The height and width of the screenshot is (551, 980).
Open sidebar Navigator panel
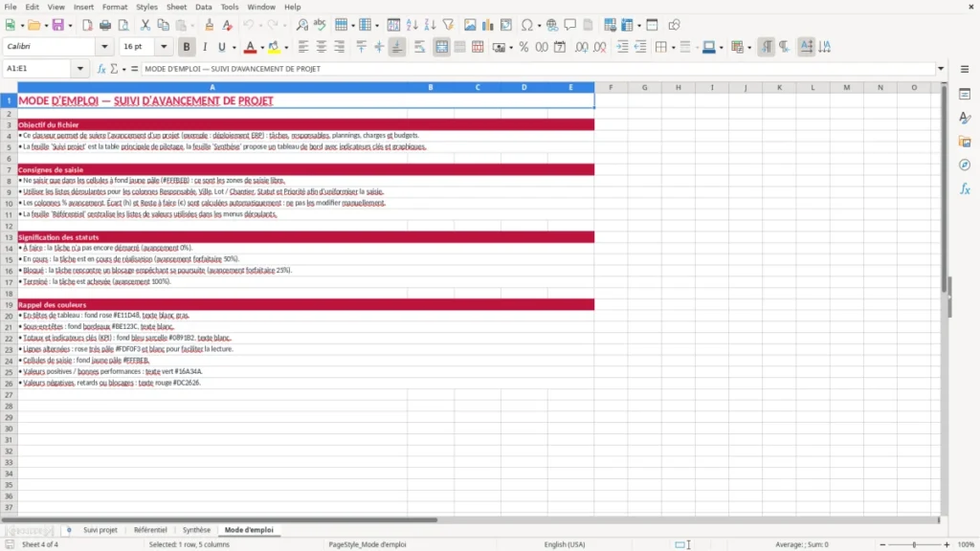965,165
